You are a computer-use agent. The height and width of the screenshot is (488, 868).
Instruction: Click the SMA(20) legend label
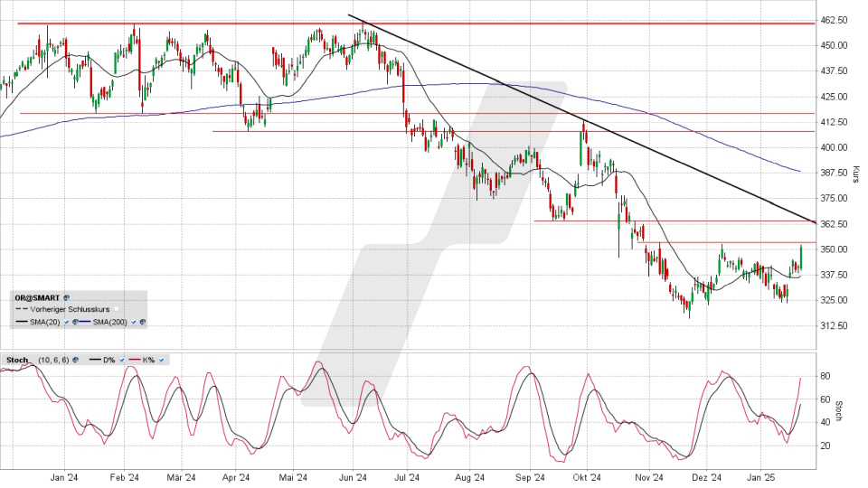click(45, 322)
